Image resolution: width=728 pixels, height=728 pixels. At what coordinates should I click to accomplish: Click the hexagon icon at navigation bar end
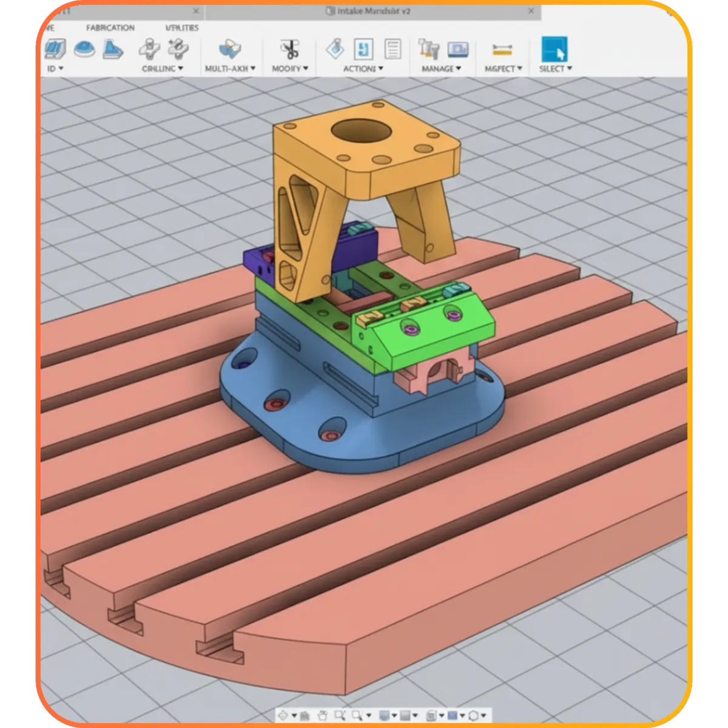[x=473, y=716]
